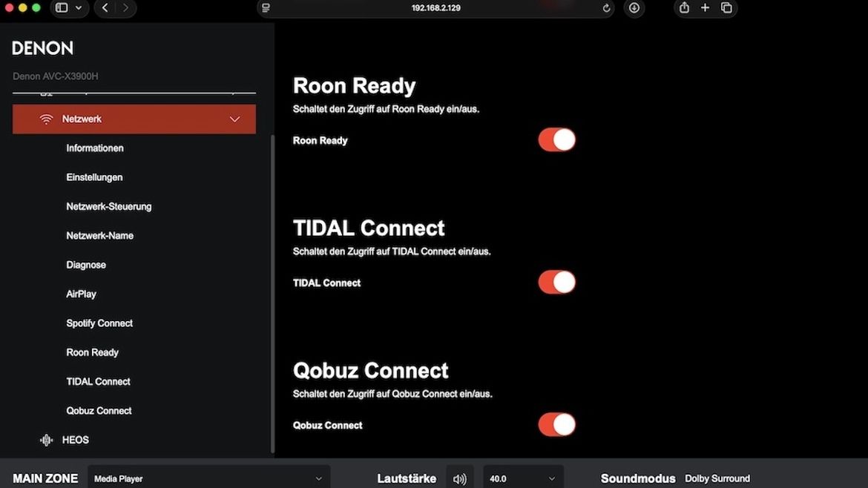This screenshot has height=488, width=868.
Task: Open Spotify Connect in the sidebar
Action: [x=99, y=323]
